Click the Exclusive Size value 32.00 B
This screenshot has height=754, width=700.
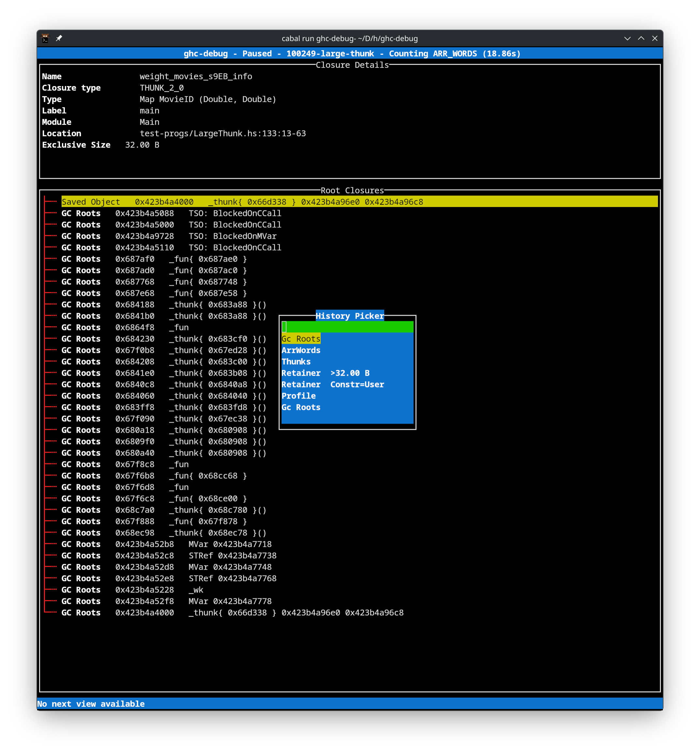[142, 145]
